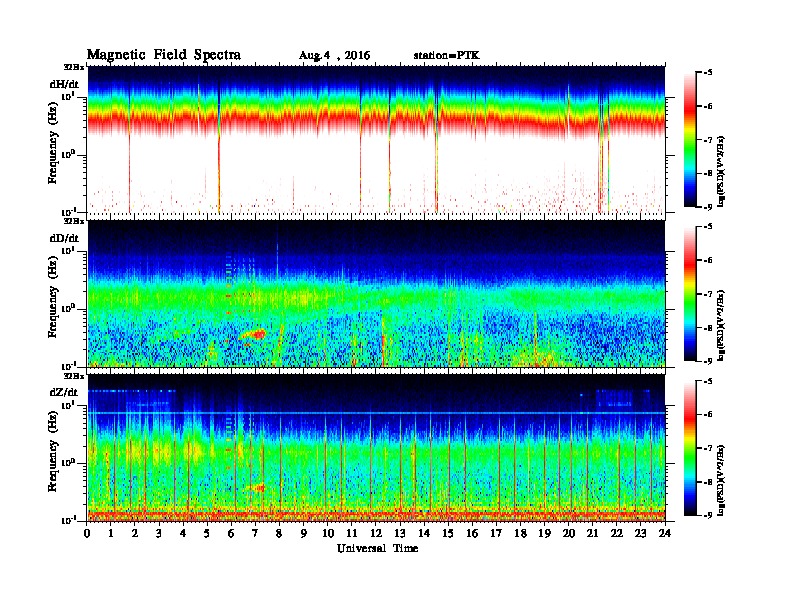
Task: Click hour tick label "4" on time axis
Action: [183, 533]
